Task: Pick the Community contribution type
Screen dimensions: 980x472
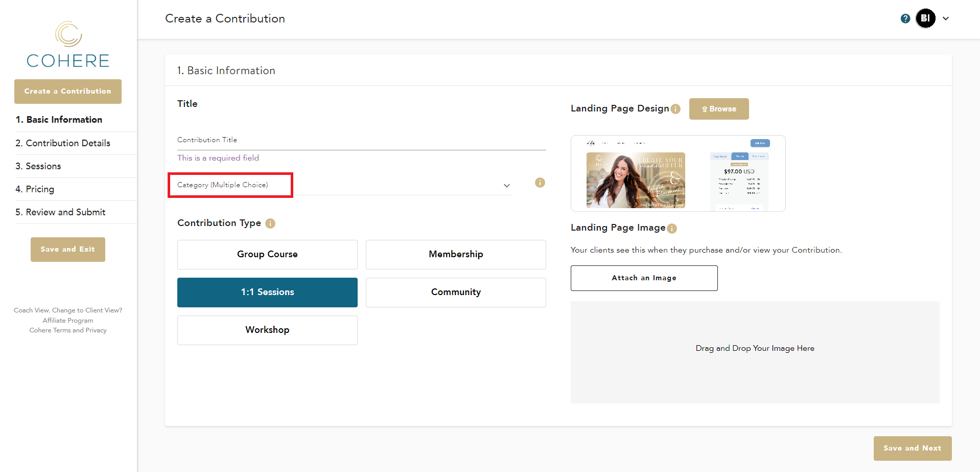Action: pyautogui.click(x=456, y=292)
